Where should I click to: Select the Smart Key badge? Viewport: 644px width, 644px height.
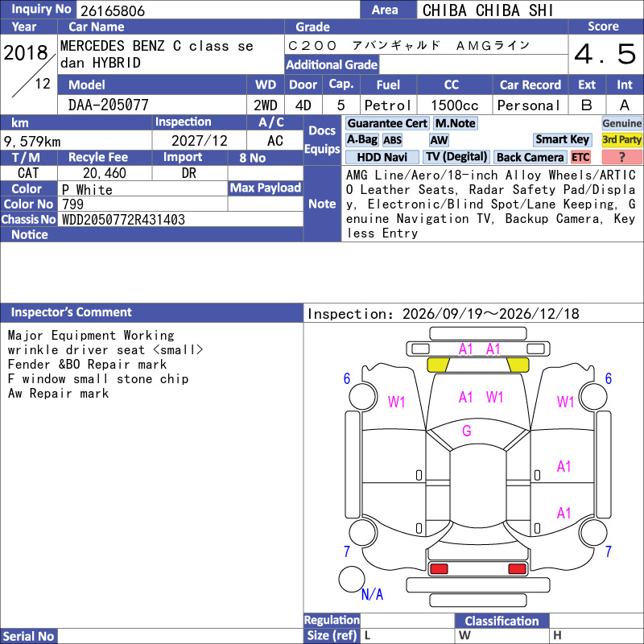[562, 139]
